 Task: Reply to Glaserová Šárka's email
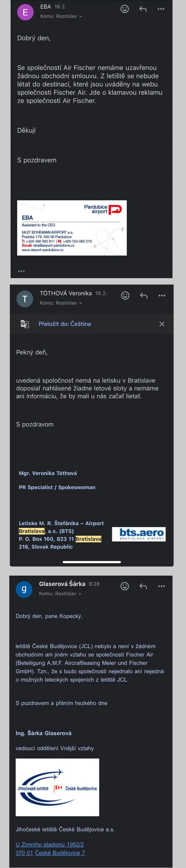tap(143, 586)
